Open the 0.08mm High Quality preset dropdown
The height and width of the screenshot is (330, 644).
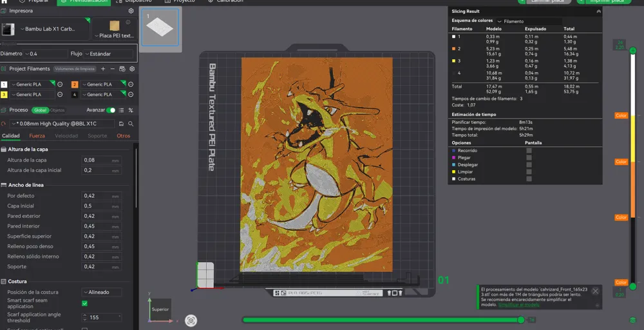pos(62,124)
